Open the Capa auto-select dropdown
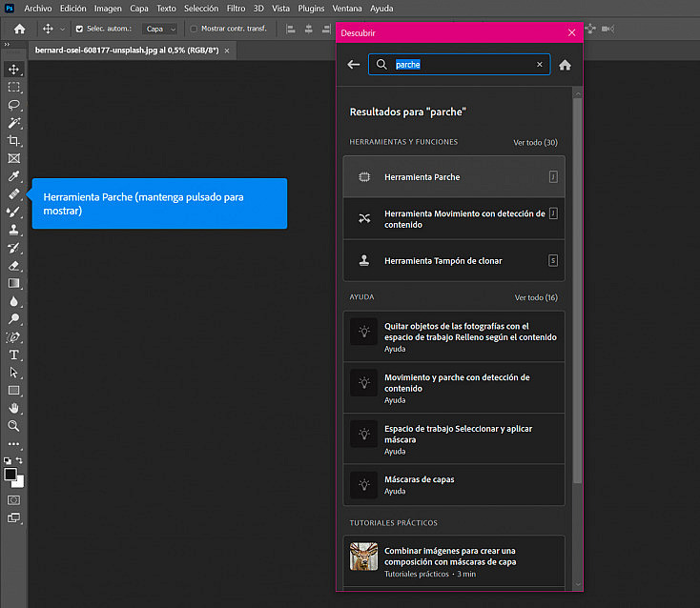 160,29
